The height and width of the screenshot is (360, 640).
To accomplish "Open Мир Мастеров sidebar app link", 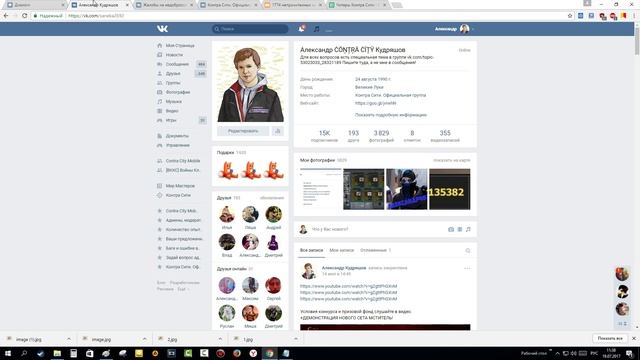I will click(180, 186).
